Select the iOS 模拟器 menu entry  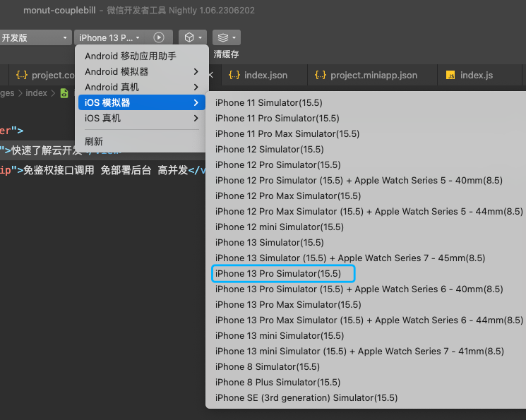tap(141, 102)
